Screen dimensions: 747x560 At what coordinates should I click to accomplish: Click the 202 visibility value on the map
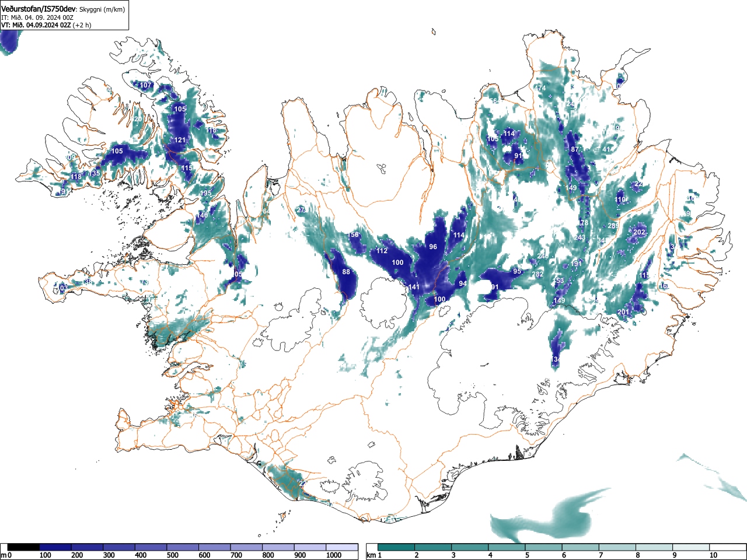click(x=639, y=232)
